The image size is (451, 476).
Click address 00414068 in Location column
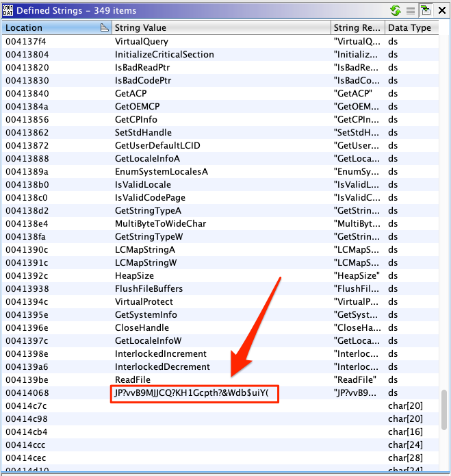[x=27, y=393]
